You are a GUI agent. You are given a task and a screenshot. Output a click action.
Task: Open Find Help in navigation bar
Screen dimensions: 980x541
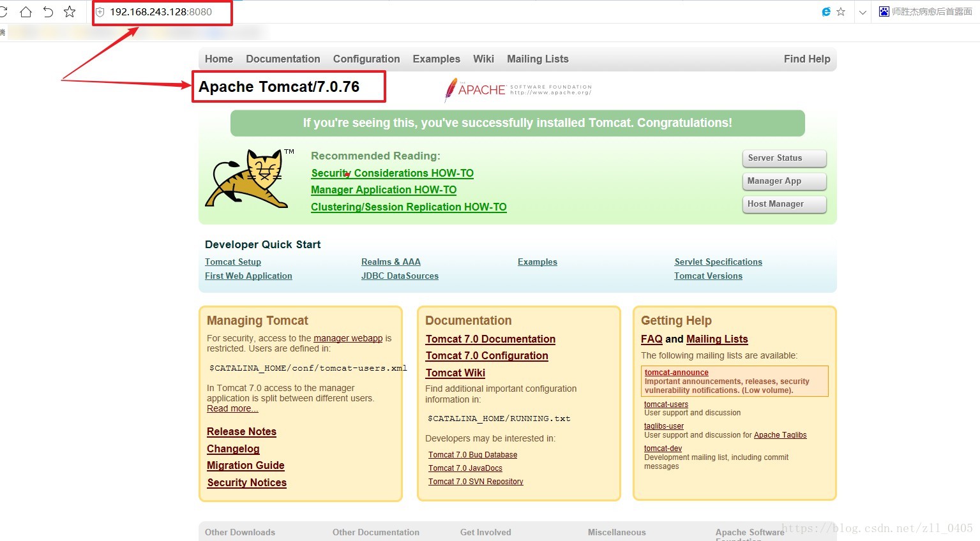tap(807, 59)
